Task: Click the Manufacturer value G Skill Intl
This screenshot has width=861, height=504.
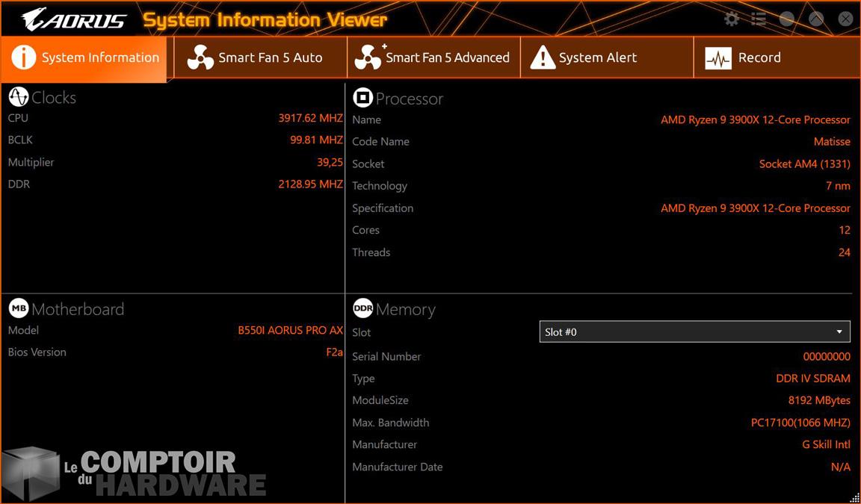Action: click(826, 445)
